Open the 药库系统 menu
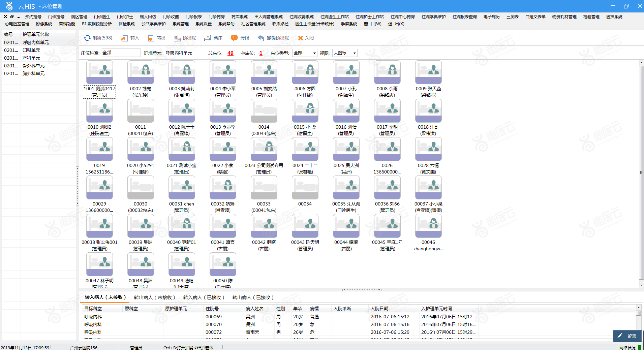This screenshot has height=350, width=644. point(240,17)
